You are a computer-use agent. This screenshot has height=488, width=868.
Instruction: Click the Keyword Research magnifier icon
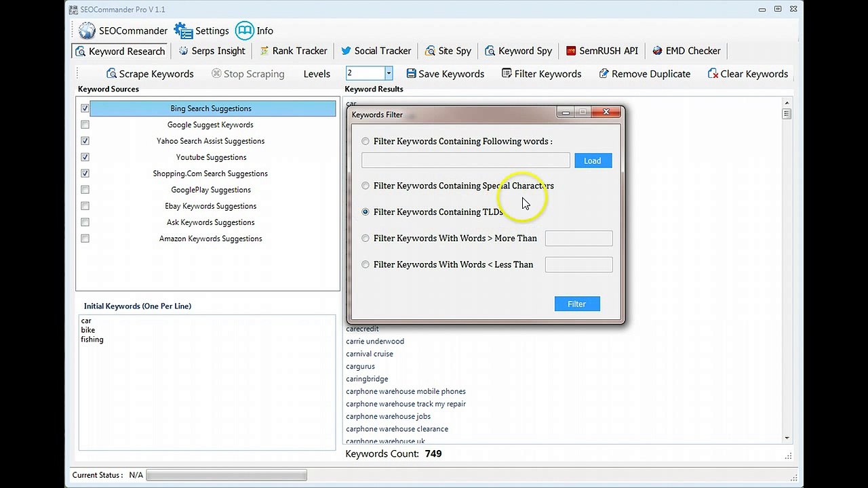[x=81, y=52]
